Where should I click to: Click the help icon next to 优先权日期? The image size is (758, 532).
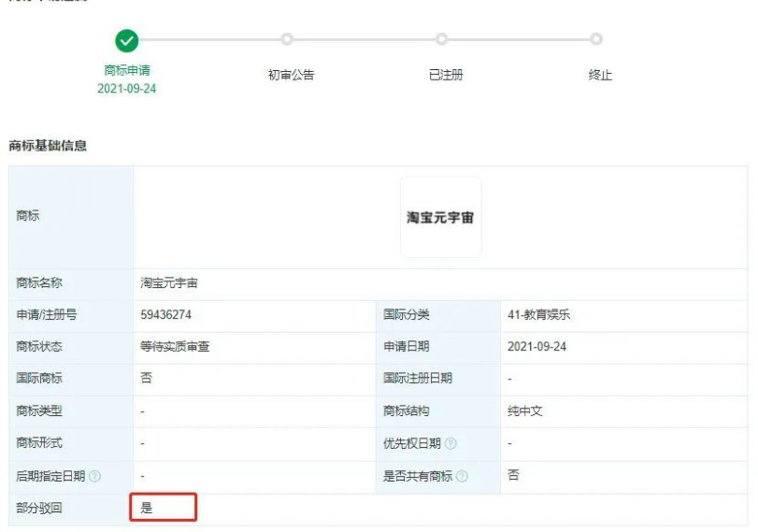pos(451,443)
